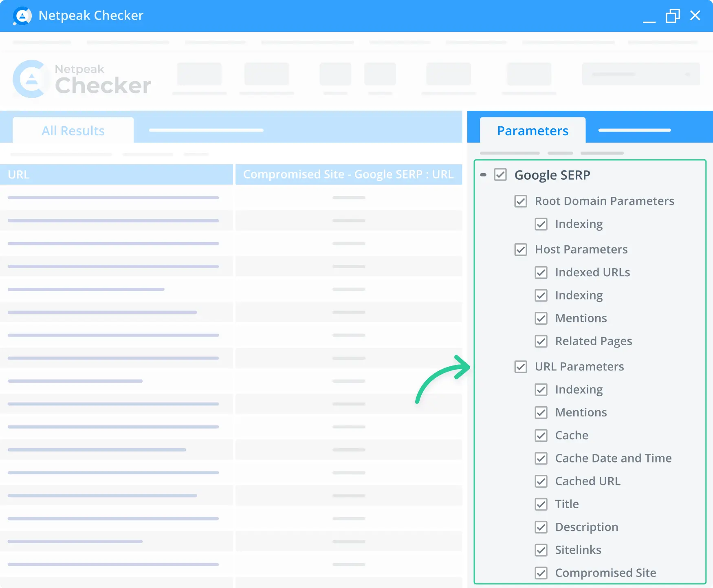Screen dimensions: 713x588
Task: Toggle the Cached URL checkbox
Action: click(541, 481)
